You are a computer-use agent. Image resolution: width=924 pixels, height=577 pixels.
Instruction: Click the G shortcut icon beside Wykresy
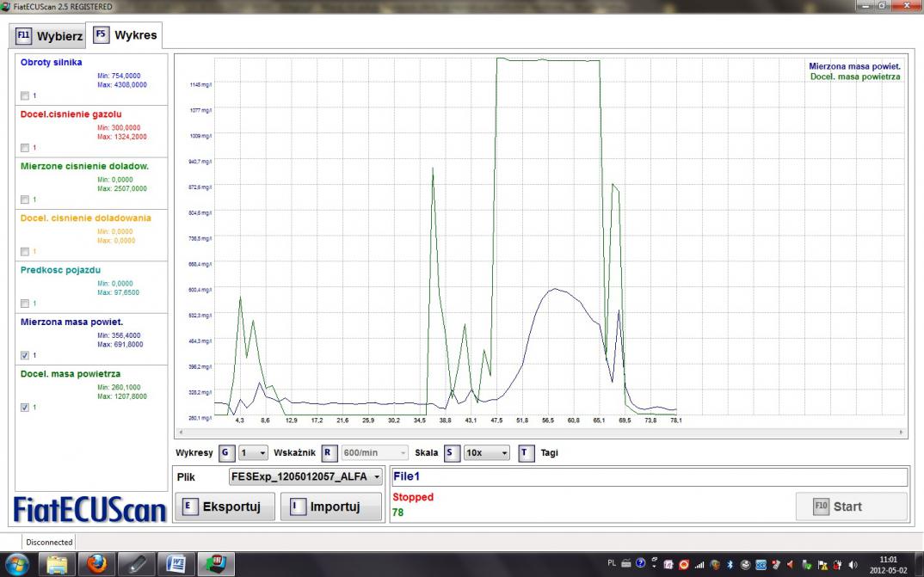[226, 453]
